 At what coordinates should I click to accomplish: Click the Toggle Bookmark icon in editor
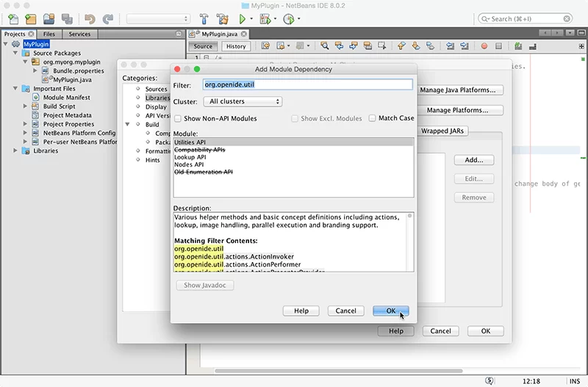[430, 46]
